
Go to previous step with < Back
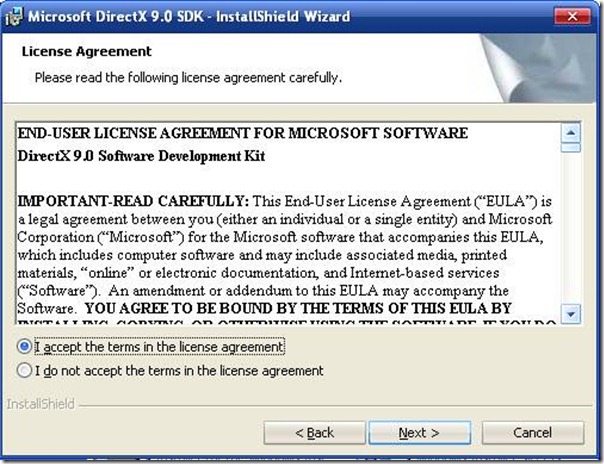click(314, 433)
